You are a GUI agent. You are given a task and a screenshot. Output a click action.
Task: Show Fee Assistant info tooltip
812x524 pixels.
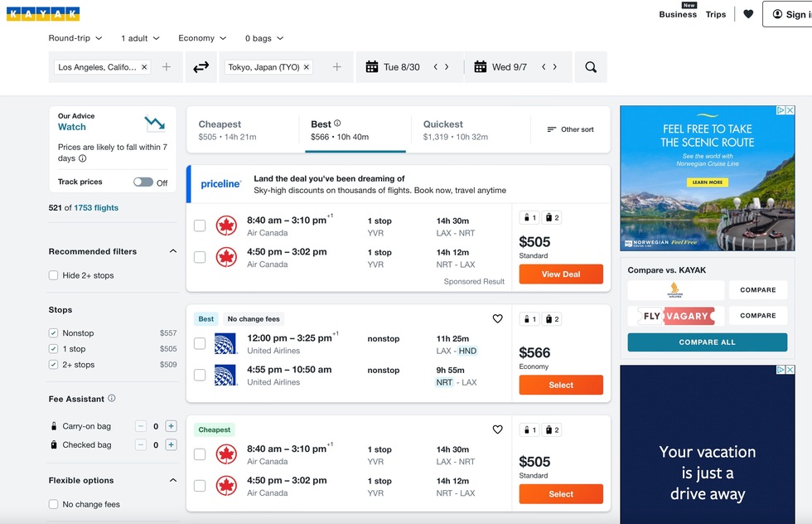[111, 398]
